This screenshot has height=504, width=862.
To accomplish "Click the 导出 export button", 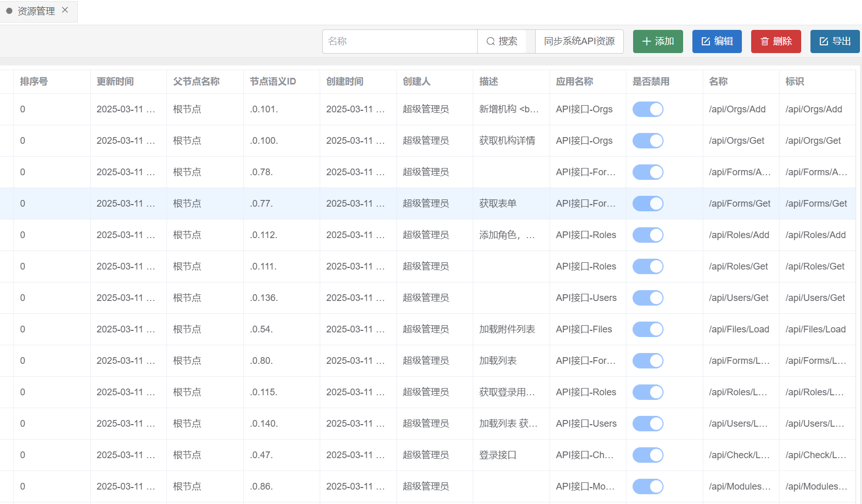I will (835, 41).
